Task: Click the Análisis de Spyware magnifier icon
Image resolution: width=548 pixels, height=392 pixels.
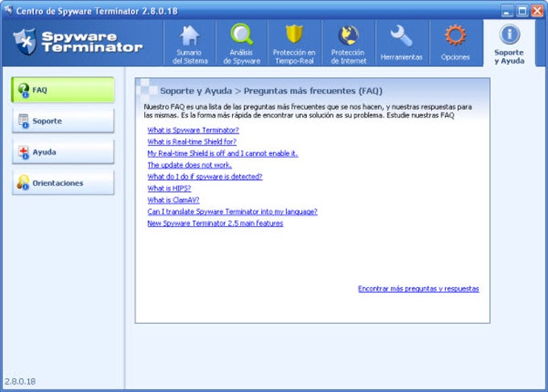Action: pyautogui.click(x=242, y=35)
